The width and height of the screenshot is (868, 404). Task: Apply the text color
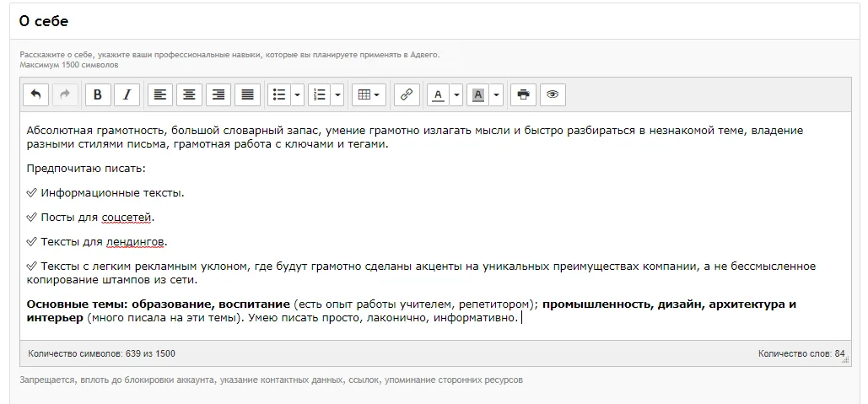tap(439, 94)
